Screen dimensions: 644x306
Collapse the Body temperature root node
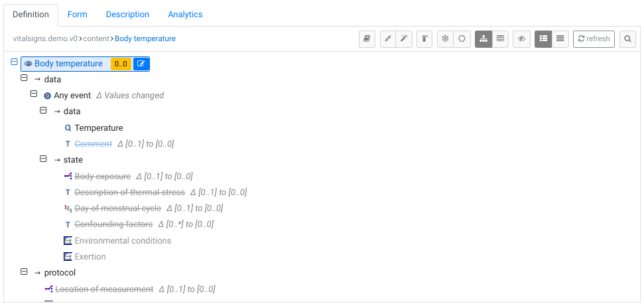click(14, 62)
